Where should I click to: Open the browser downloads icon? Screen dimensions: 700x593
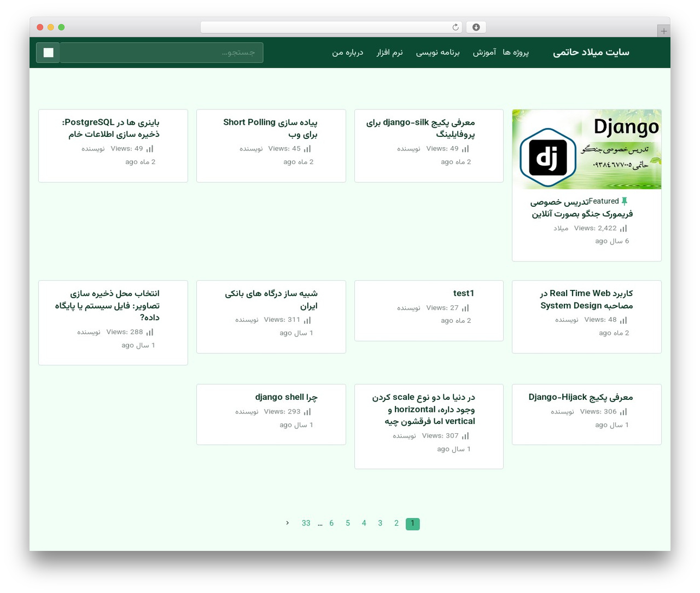coord(476,27)
